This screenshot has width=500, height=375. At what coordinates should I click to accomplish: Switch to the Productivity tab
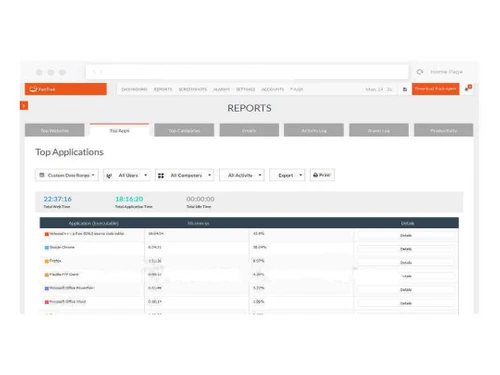pos(443,130)
